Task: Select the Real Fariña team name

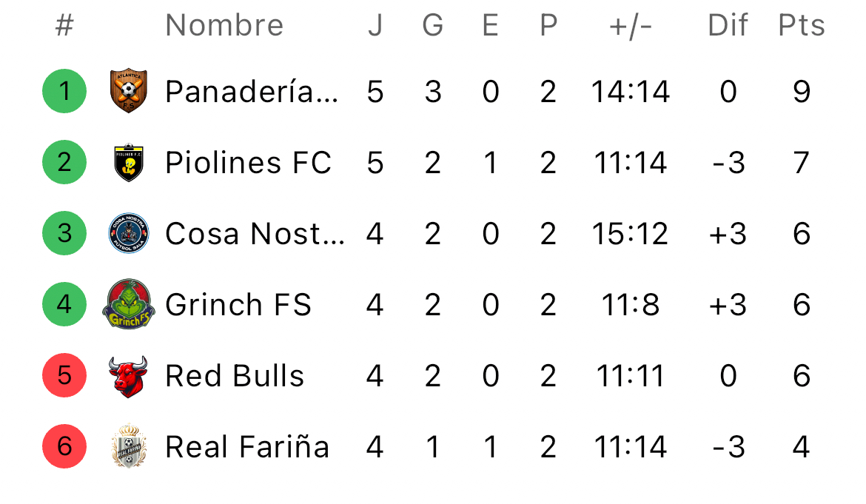Action: (247, 447)
